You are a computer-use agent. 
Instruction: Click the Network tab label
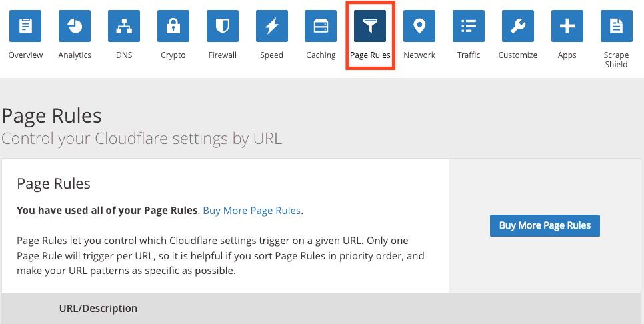coord(419,55)
